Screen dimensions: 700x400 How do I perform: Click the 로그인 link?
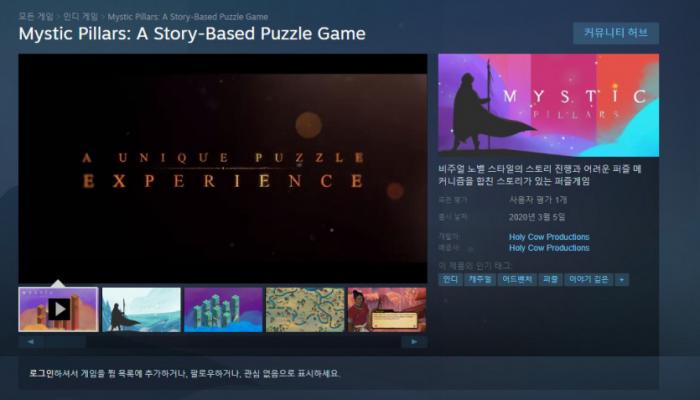42,373
